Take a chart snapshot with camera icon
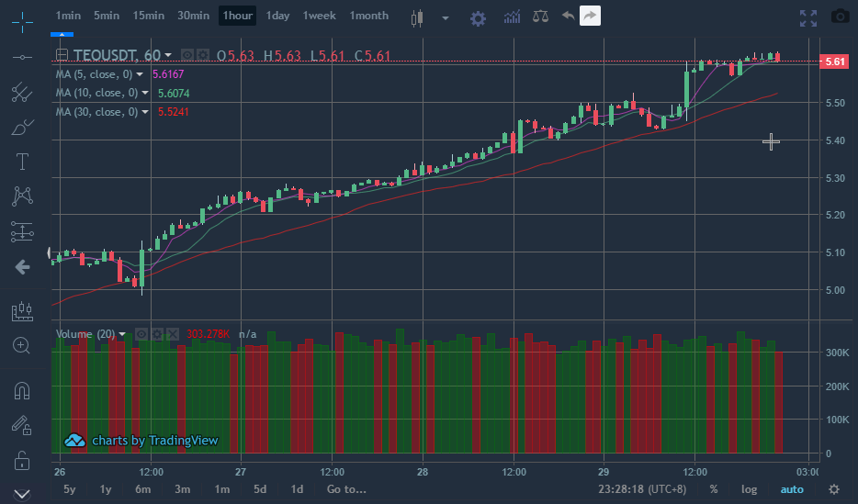Screen dimensions: 858x504 tap(841, 17)
